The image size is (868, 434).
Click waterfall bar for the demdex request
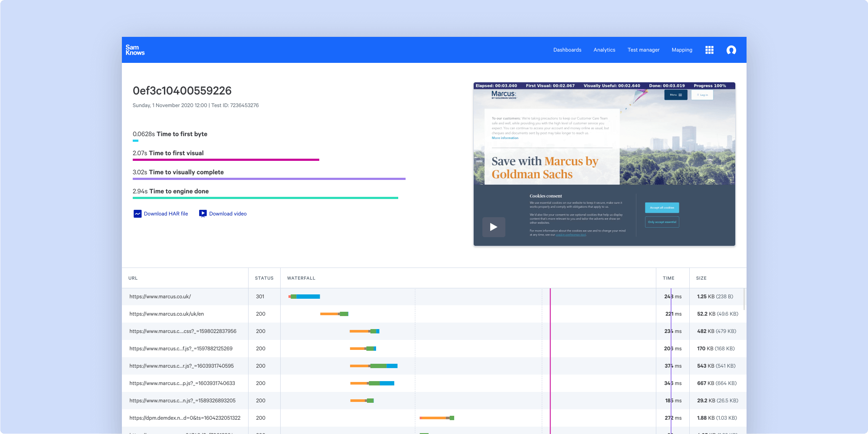tap(437, 418)
